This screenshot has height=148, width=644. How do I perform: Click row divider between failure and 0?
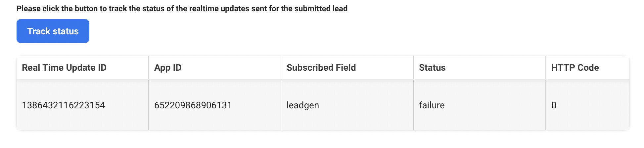pyautogui.click(x=546, y=105)
